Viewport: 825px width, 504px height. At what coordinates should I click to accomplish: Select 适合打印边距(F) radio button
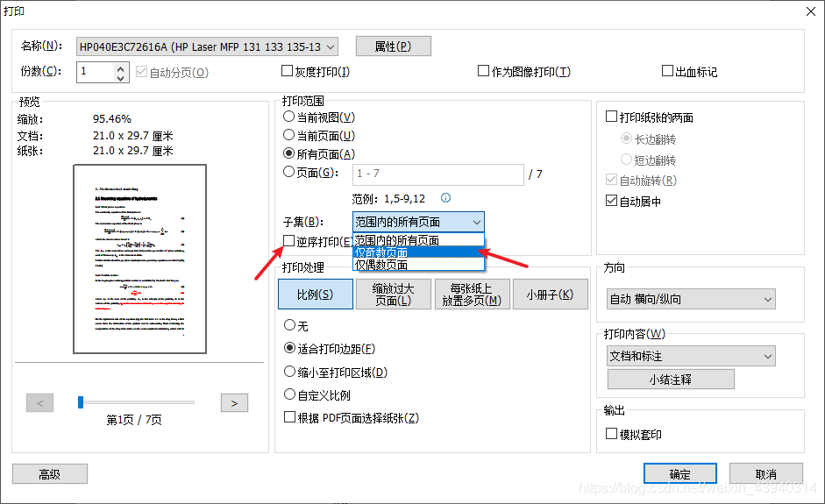coord(289,348)
